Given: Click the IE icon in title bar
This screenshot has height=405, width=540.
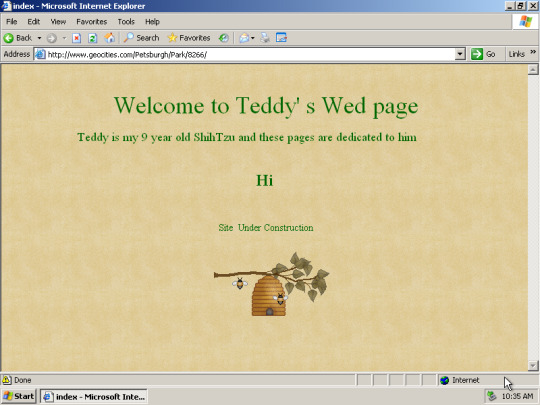Looking at the screenshot, I should pos(6,6).
